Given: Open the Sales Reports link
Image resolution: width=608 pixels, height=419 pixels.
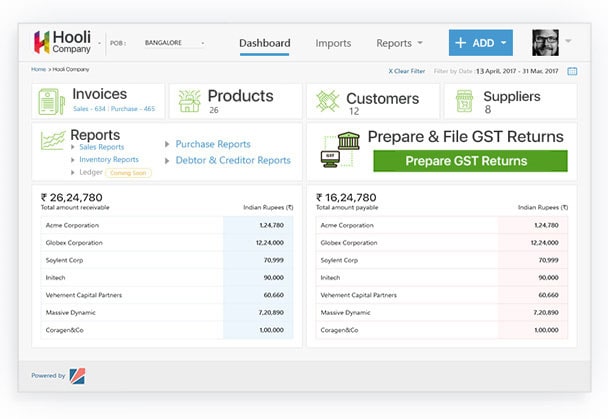Looking at the screenshot, I should point(102,147).
